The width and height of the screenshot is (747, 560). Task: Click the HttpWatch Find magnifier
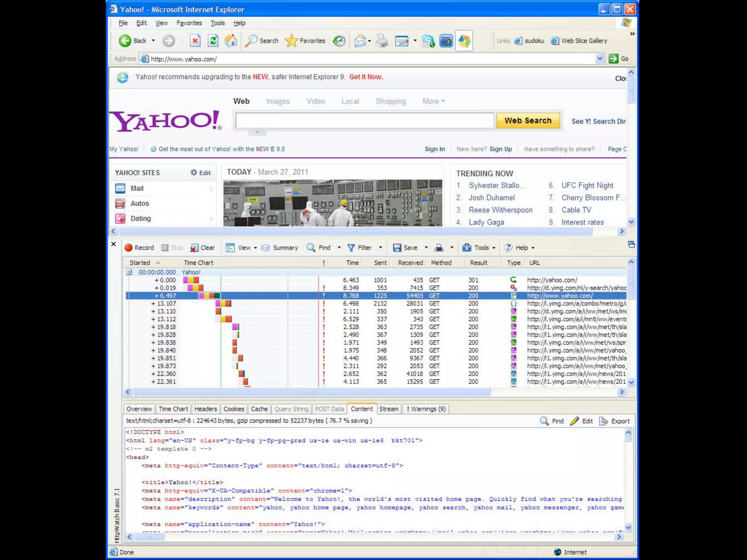(x=319, y=248)
